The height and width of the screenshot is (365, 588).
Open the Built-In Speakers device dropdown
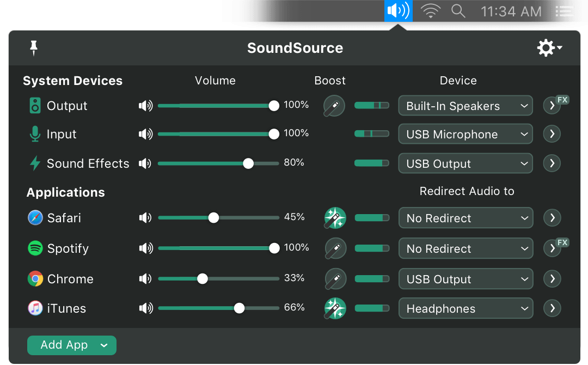click(x=465, y=106)
